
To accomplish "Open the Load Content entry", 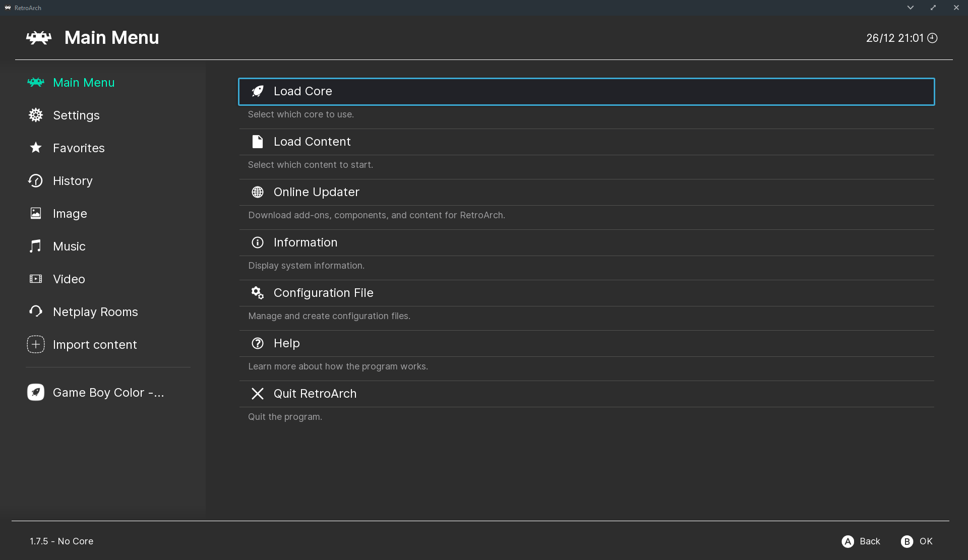I will [312, 142].
